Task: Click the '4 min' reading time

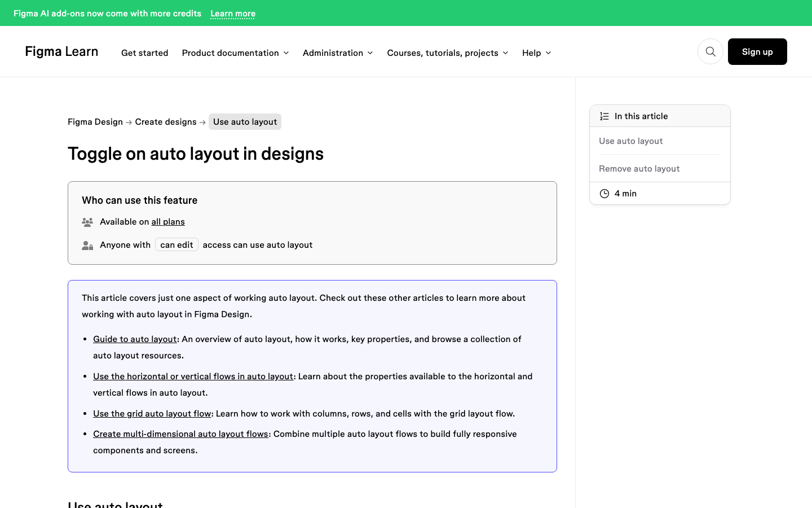Action: point(625,194)
